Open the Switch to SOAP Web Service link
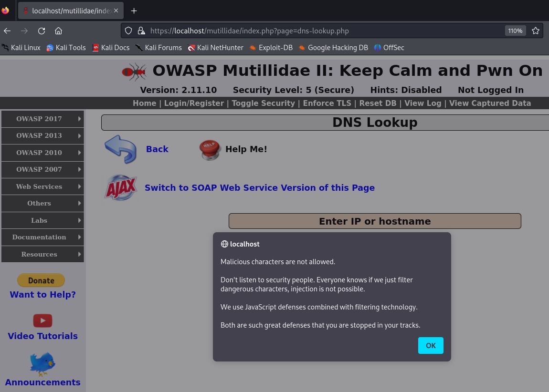 [x=260, y=188]
